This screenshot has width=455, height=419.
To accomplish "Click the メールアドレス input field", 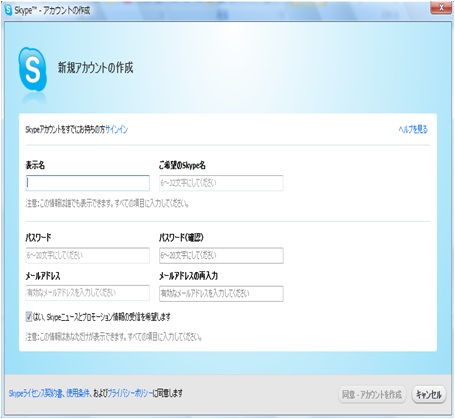I will (88, 293).
